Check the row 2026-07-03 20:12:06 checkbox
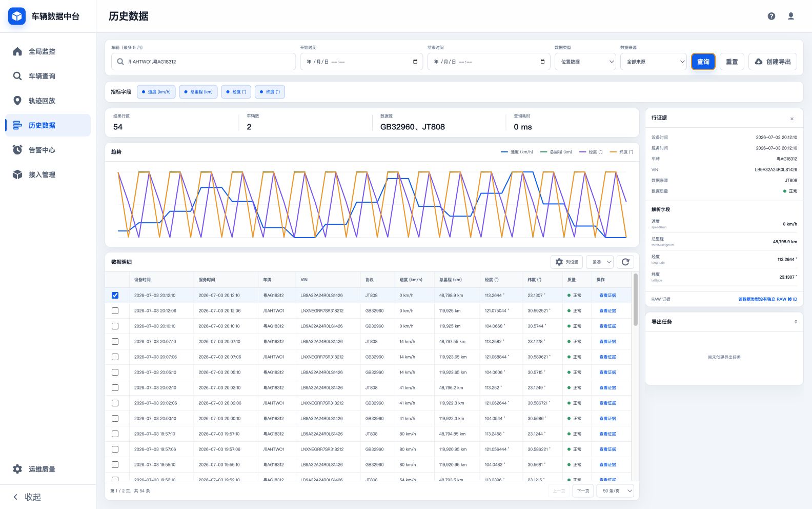 pyautogui.click(x=115, y=310)
